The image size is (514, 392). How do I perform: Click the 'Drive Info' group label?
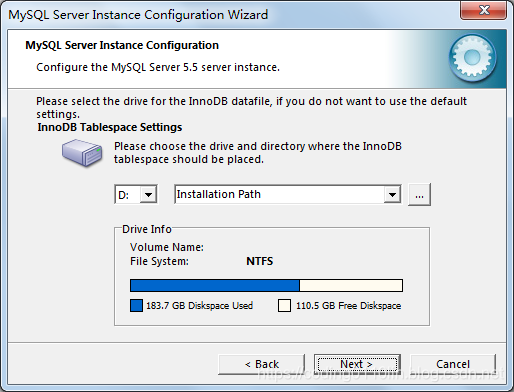[x=147, y=229]
